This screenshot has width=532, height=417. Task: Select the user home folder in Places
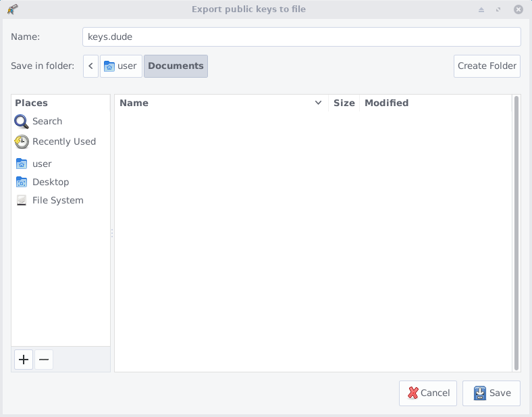pyautogui.click(x=61, y=164)
